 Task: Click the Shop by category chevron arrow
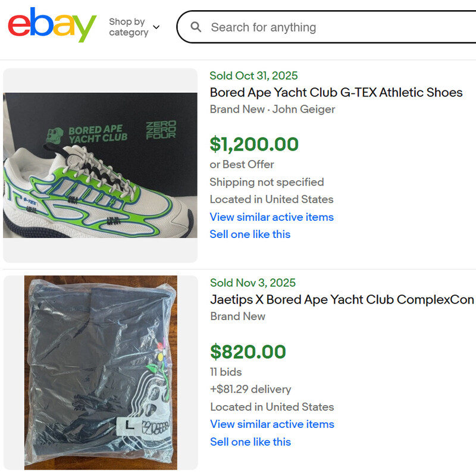pyautogui.click(x=156, y=27)
